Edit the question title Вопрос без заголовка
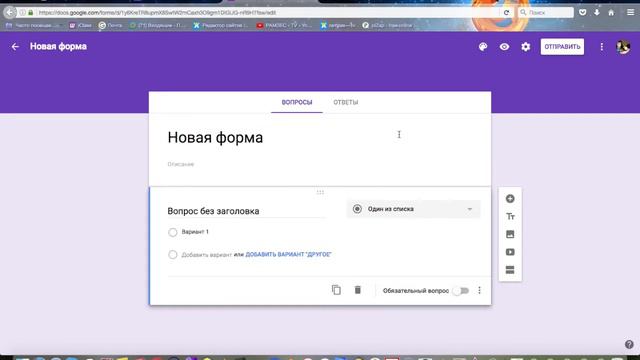The height and width of the screenshot is (360, 640). [x=246, y=211]
